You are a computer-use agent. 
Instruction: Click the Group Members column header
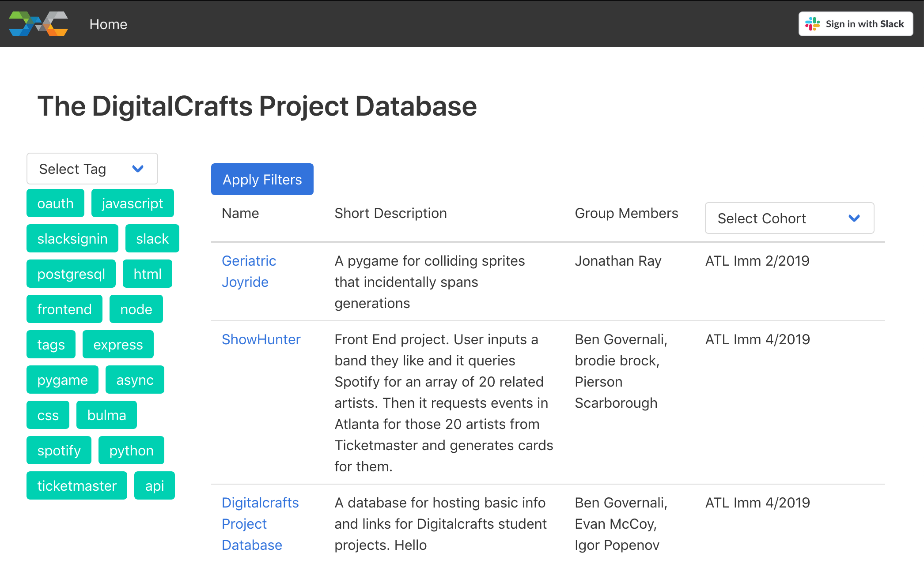click(626, 213)
